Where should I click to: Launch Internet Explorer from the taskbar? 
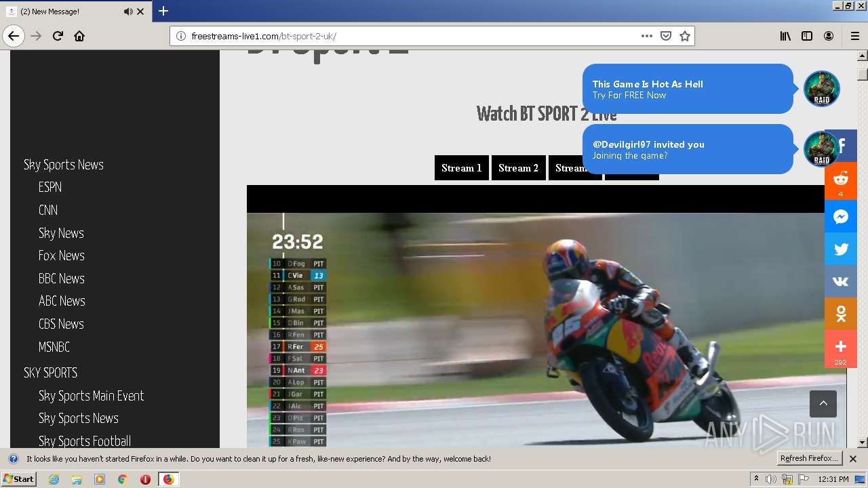pyautogui.click(x=54, y=479)
